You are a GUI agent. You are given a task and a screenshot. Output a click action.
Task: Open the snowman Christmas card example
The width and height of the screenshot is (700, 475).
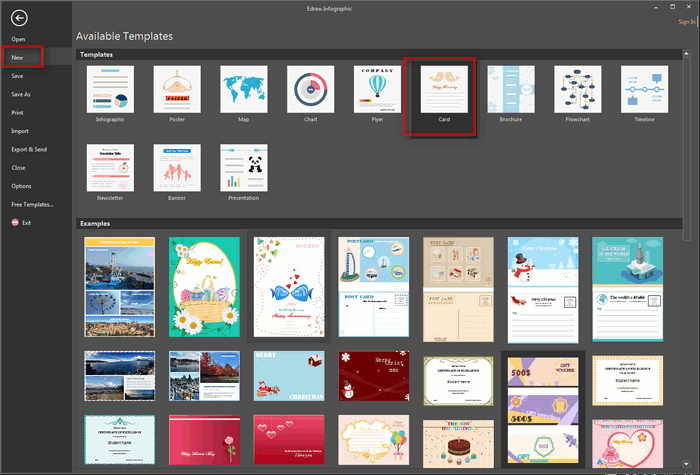click(x=543, y=287)
